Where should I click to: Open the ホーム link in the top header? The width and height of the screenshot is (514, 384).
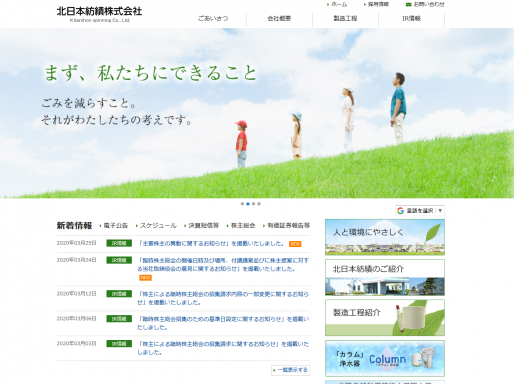[x=339, y=4]
